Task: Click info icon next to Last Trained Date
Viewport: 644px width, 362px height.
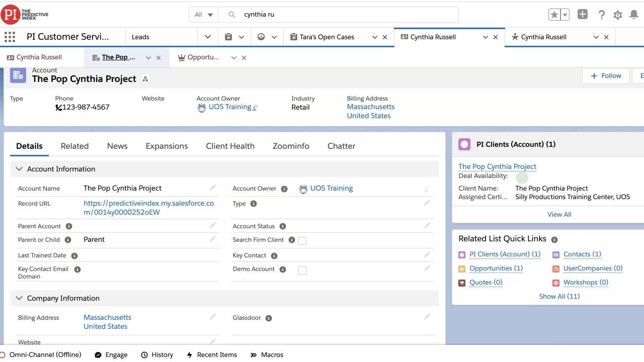Action: click(74, 255)
